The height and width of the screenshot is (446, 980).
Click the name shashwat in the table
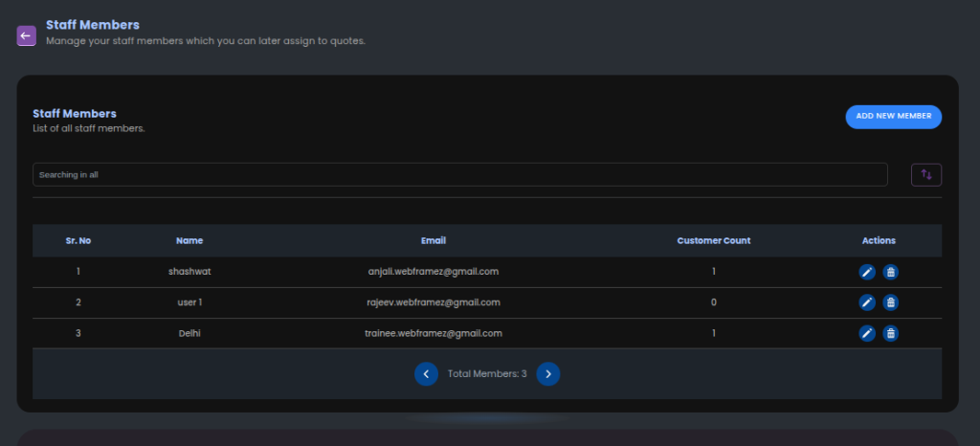click(x=189, y=272)
